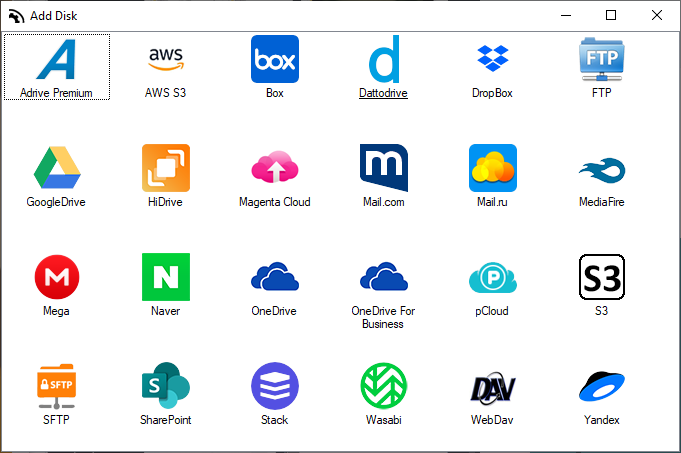Click the Mail.com icon
Viewport: 681px width, 453px height.
[x=383, y=169]
